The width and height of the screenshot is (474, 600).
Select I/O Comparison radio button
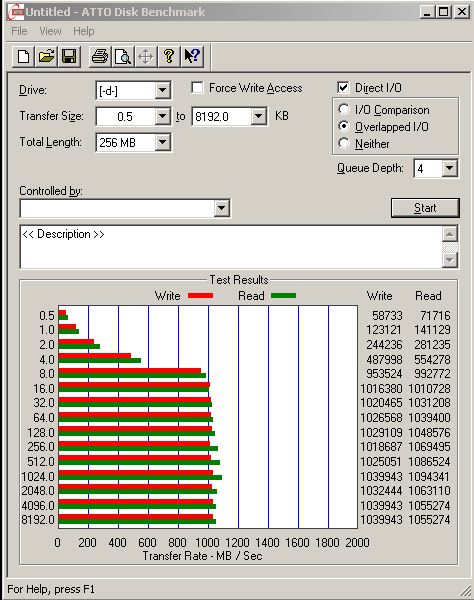[344, 109]
